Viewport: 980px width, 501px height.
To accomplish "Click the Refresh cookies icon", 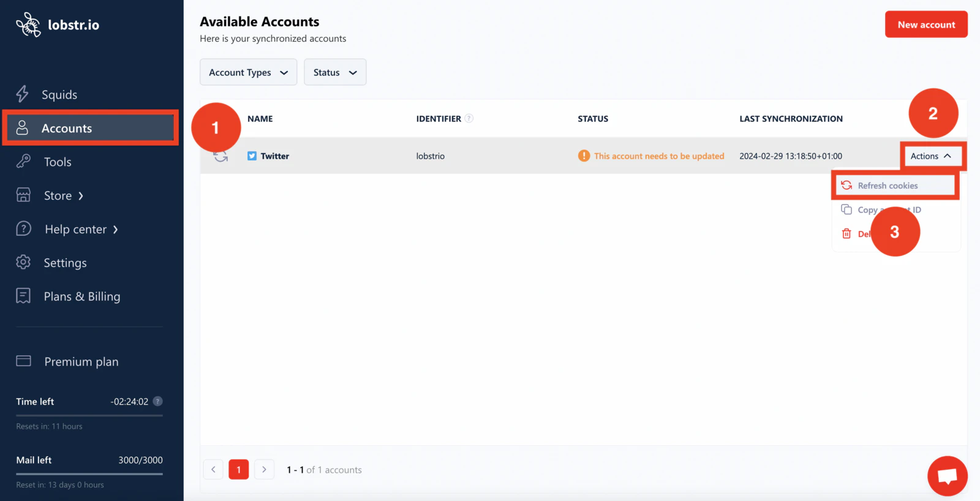I will click(846, 185).
